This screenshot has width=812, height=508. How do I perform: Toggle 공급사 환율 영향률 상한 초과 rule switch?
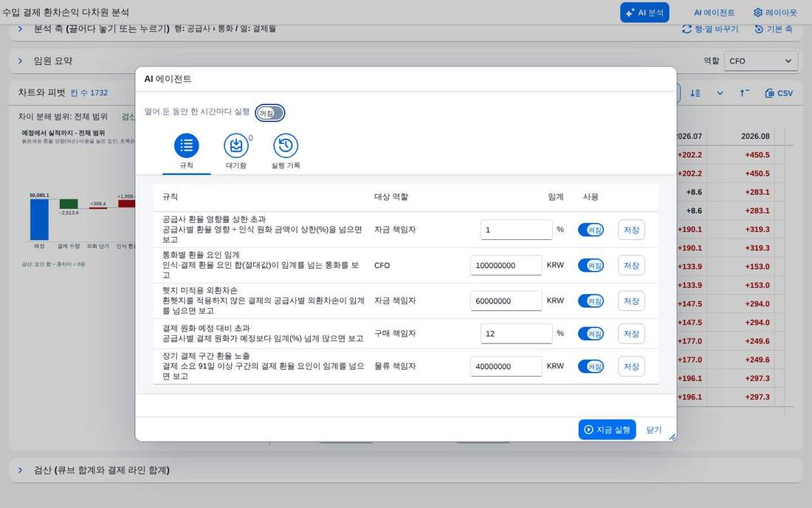pos(591,230)
